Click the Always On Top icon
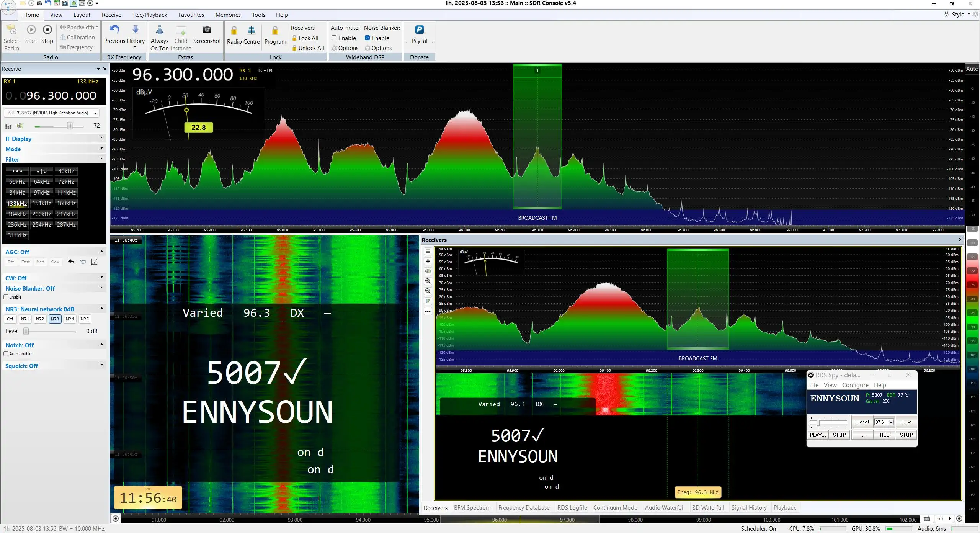This screenshot has height=533, width=980. [160, 30]
